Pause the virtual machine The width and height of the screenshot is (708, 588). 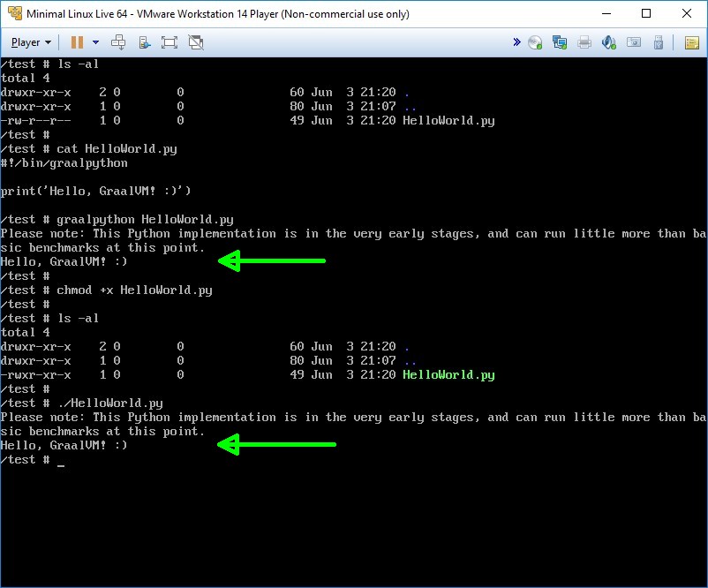click(77, 42)
